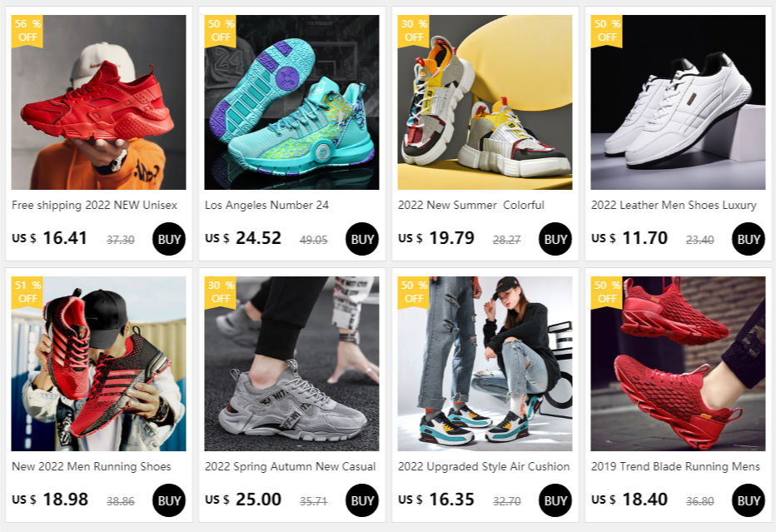Open the red blade sole running shoes image
Screen dimensions: 776x532
pyautogui.click(x=678, y=364)
